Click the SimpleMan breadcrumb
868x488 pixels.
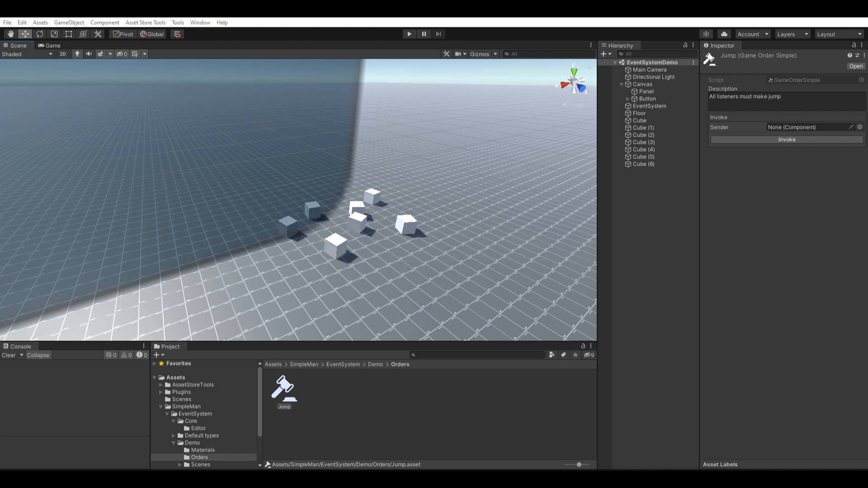[304, 364]
